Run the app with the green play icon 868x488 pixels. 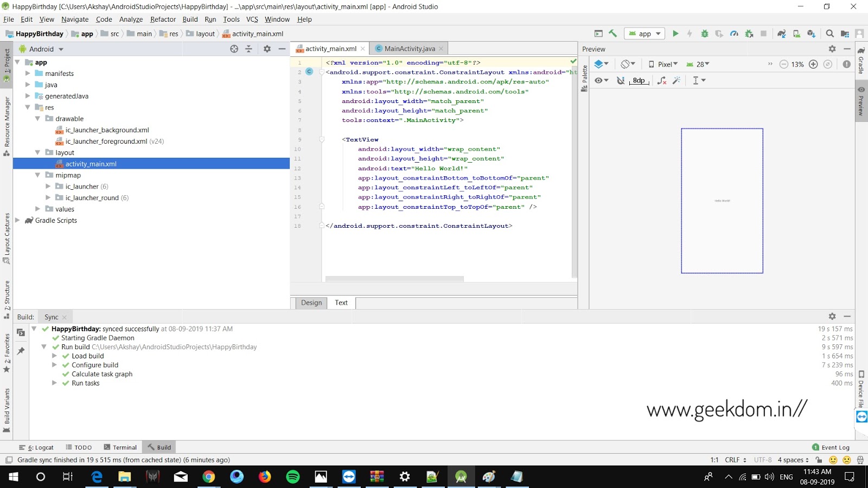[x=675, y=34]
